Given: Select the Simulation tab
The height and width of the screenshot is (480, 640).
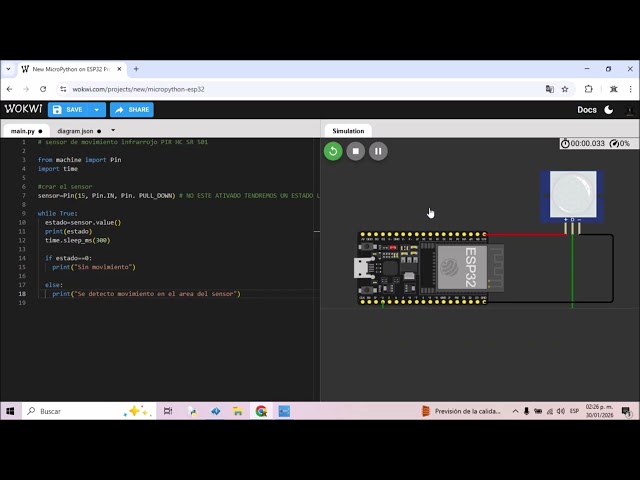Looking at the screenshot, I should coord(348,131).
